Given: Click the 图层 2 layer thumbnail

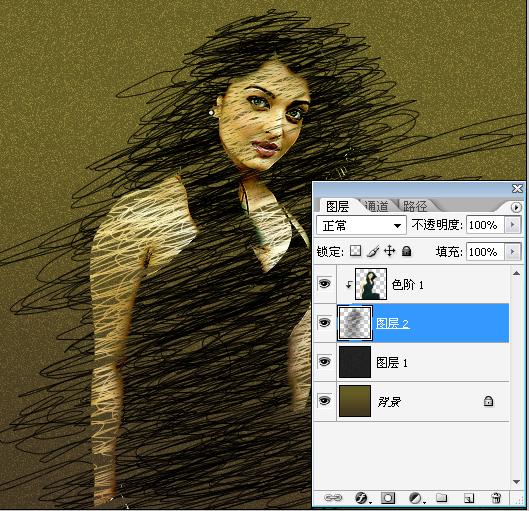Looking at the screenshot, I should coord(355,323).
